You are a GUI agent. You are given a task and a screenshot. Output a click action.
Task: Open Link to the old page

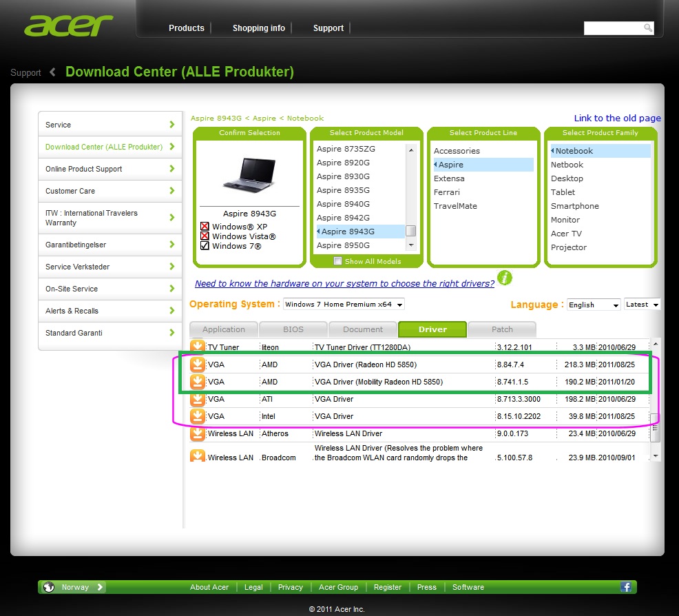coord(617,118)
